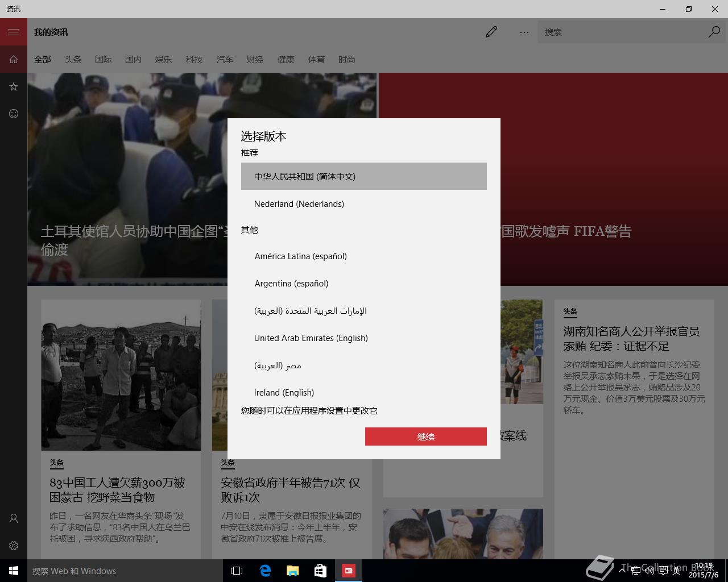Open the more options ellipsis
The image size is (728, 582).
[524, 32]
